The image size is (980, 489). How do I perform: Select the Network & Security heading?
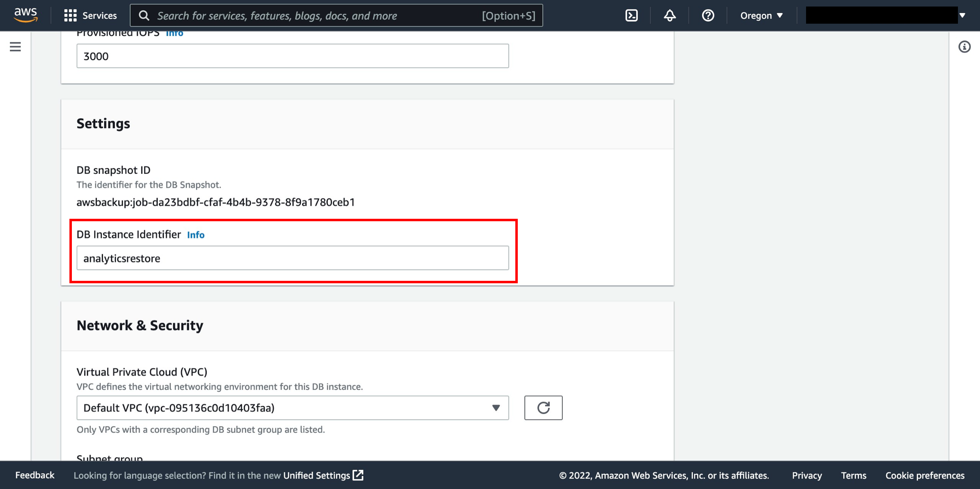(140, 325)
